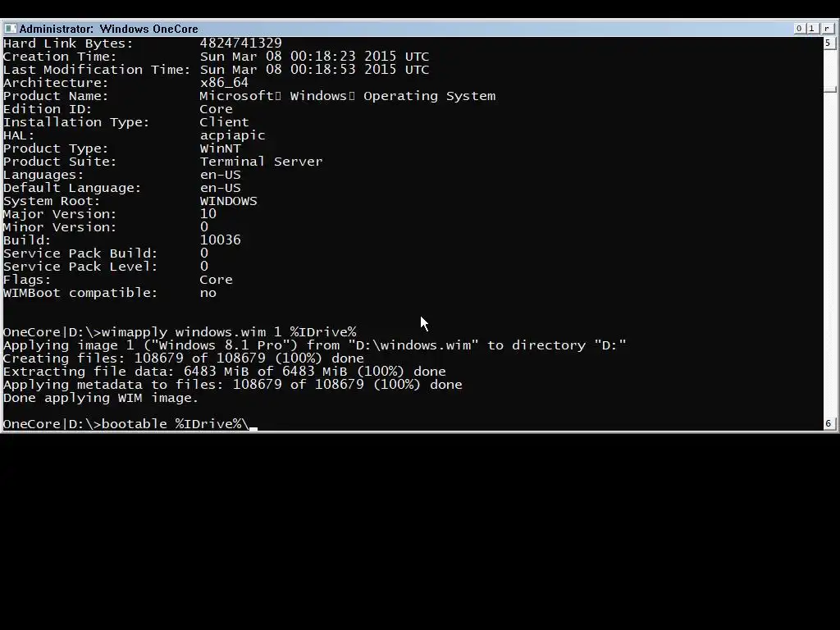This screenshot has height=630, width=840.
Task: Click the System Root value 'WINDOWS'
Action: (228, 201)
